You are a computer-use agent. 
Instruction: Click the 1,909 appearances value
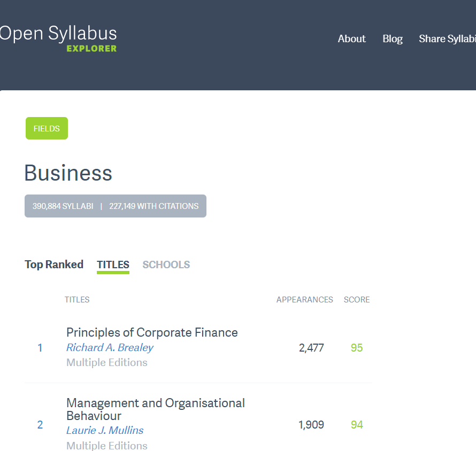point(311,425)
